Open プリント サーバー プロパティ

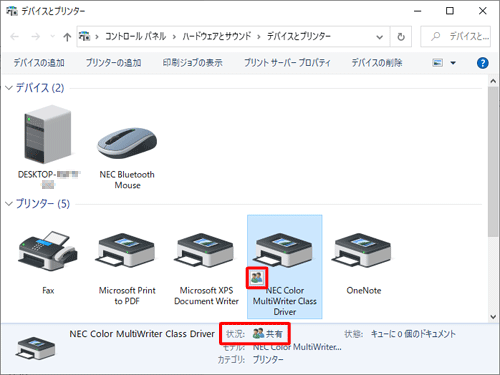(287, 63)
